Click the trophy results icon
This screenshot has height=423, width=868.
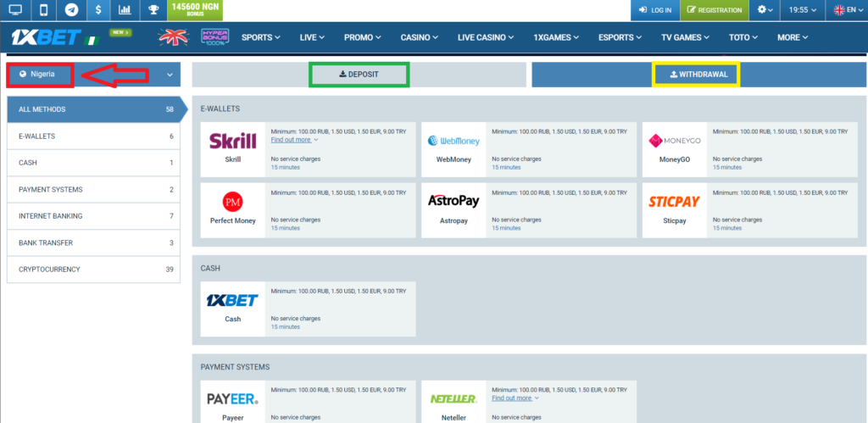153,10
